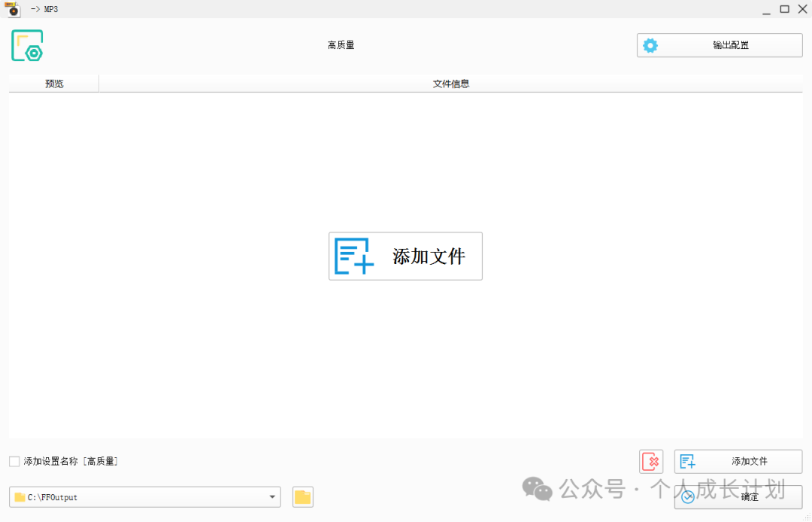Confirm with the 确定 button
This screenshot has width=812, height=522.
(738, 496)
